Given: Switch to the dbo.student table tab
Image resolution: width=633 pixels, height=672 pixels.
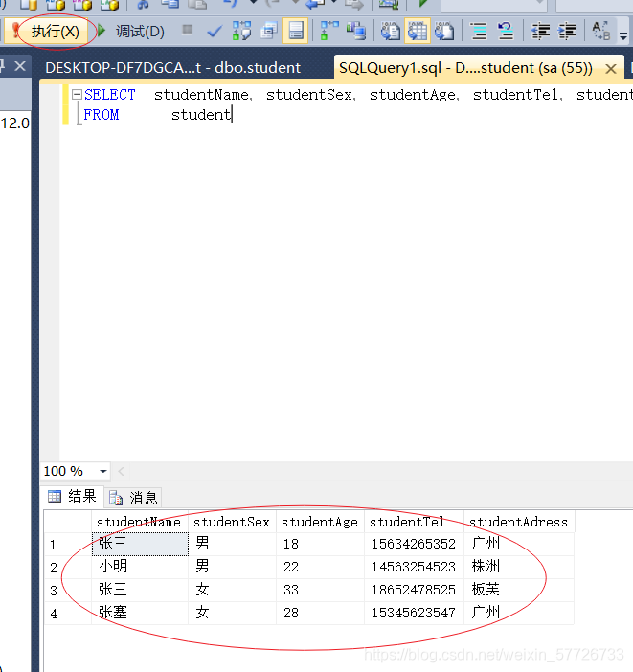Looking at the screenshot, I should click(172, 68).
